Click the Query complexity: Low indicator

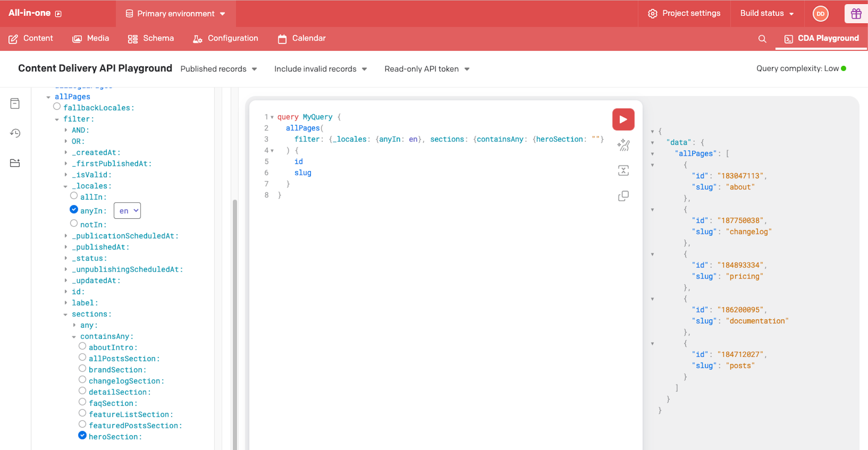click(801, 69)
